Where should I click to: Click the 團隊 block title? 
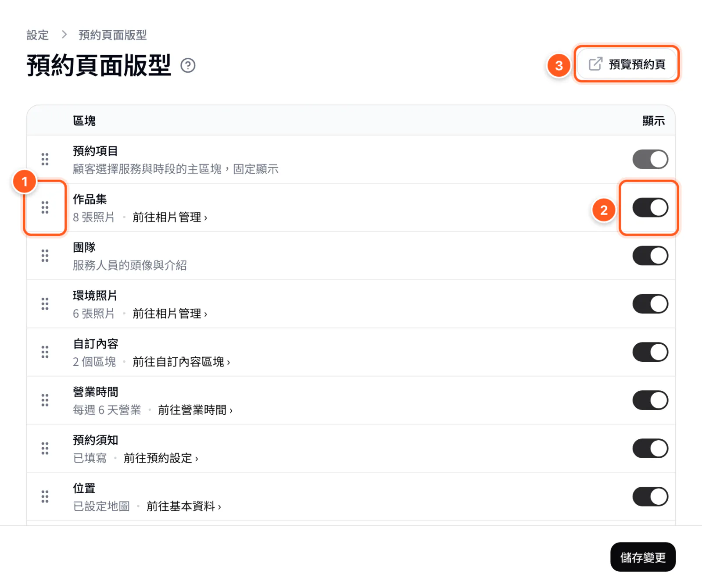click(x=84, y=247)
